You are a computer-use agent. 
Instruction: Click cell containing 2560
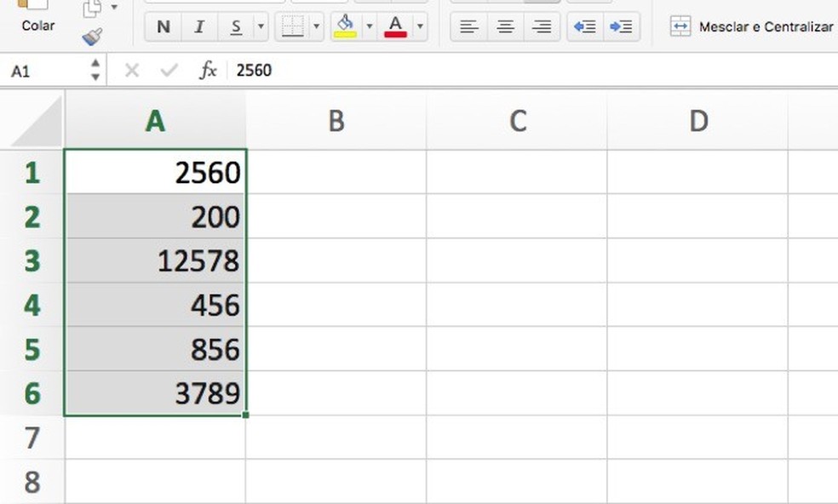click(x=155, y=172)
